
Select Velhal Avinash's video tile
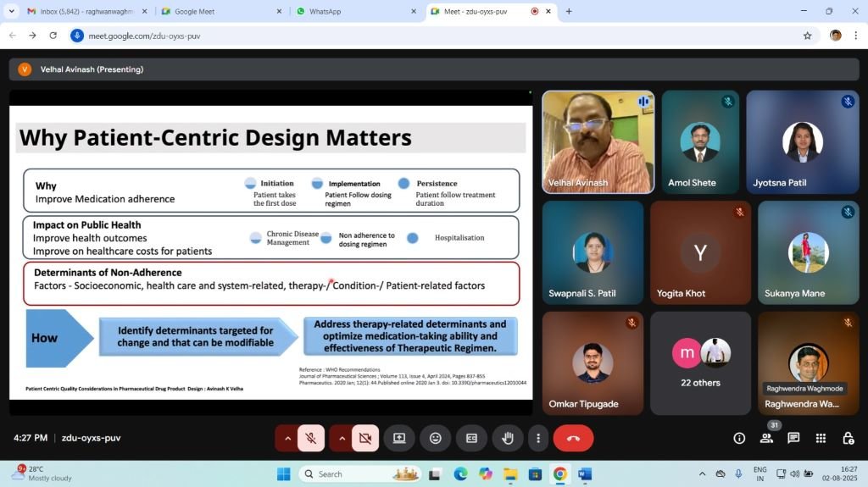point(598,142)
